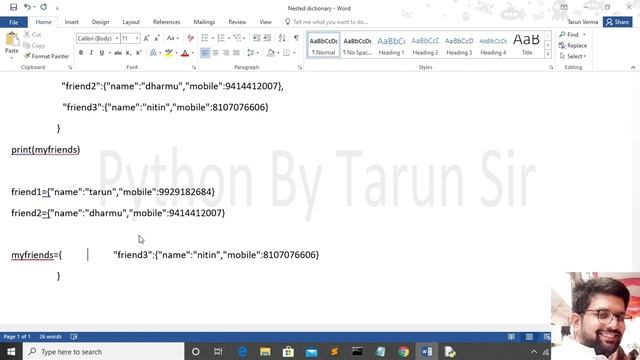Apply the Title style
640x360 pixels.
(x=527, y=45)
